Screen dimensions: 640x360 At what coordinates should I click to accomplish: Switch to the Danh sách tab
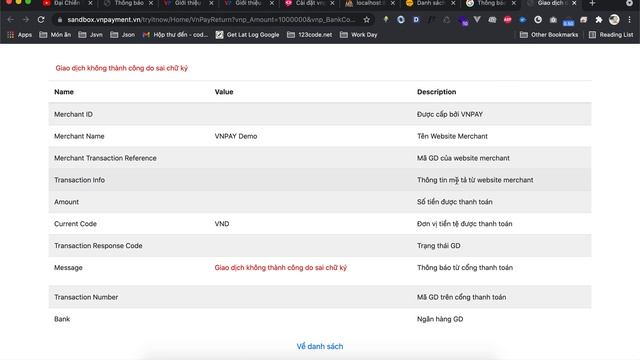coord(429,3)
